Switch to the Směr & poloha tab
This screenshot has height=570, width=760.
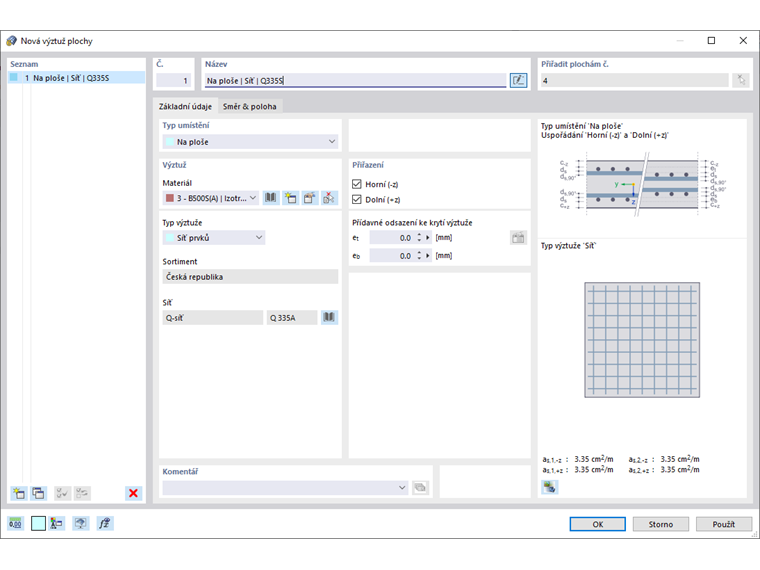click(x=250, y=106)
